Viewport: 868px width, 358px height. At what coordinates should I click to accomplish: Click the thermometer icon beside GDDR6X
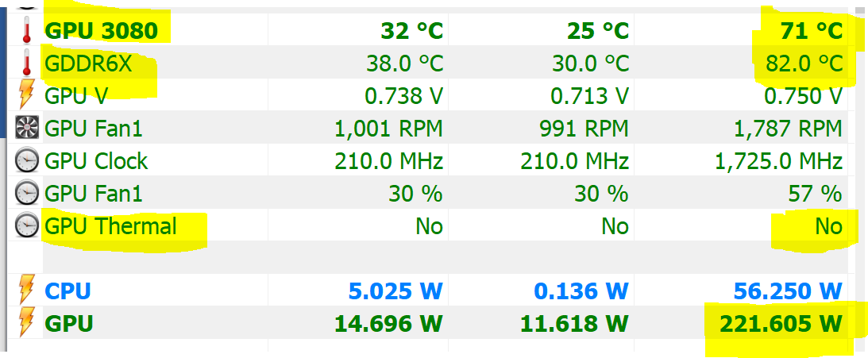click(26, 63)
